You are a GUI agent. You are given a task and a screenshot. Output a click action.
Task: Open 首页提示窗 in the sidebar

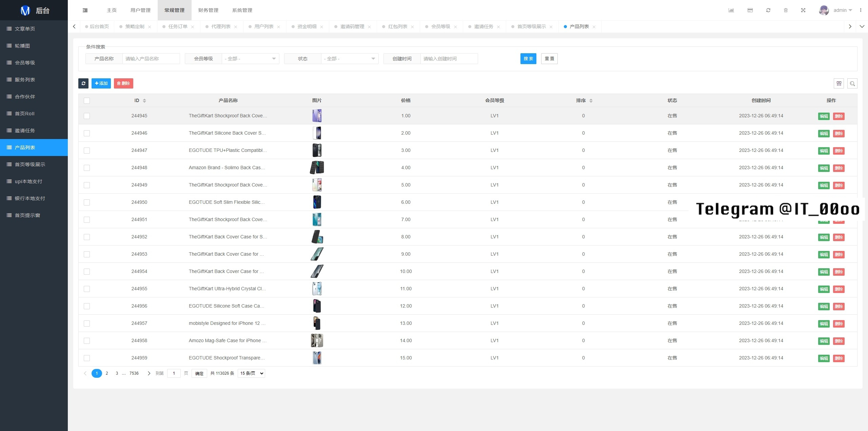[x=34, y=215]
